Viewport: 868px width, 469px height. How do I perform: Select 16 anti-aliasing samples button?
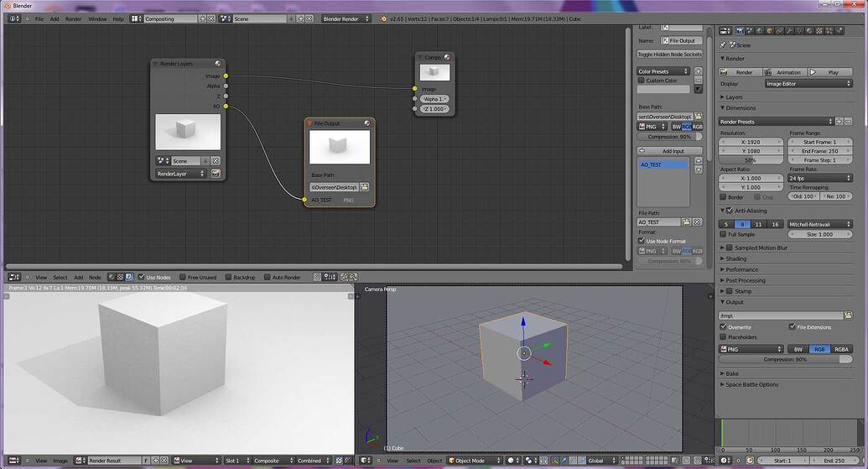coord(775,224)
